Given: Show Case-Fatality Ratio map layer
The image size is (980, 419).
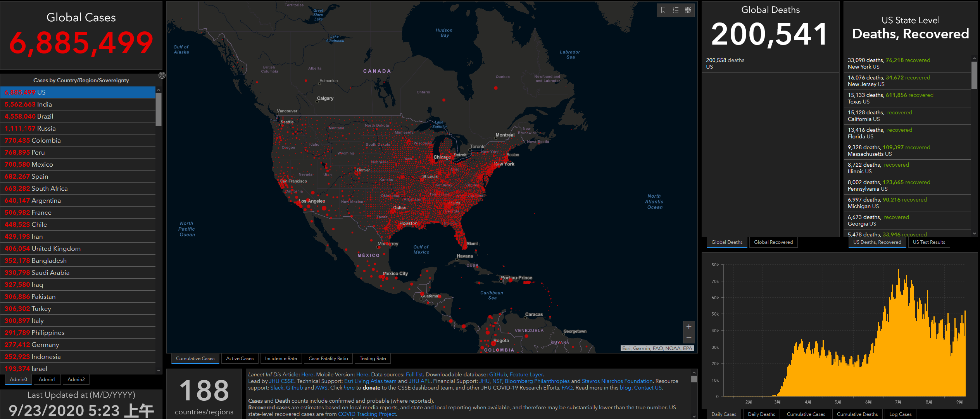Looking at the screenshot, I should pyautogui.click(x=328, y=359).
